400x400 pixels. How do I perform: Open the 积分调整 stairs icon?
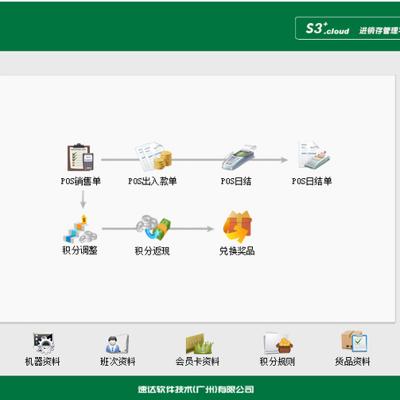click(x=80, y=229)
